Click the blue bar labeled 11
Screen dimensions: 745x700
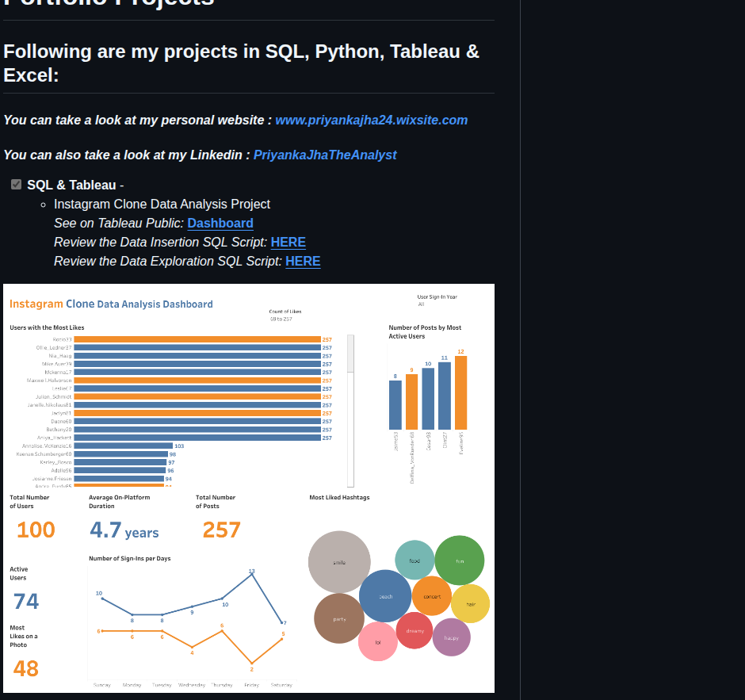coord(445,396)
